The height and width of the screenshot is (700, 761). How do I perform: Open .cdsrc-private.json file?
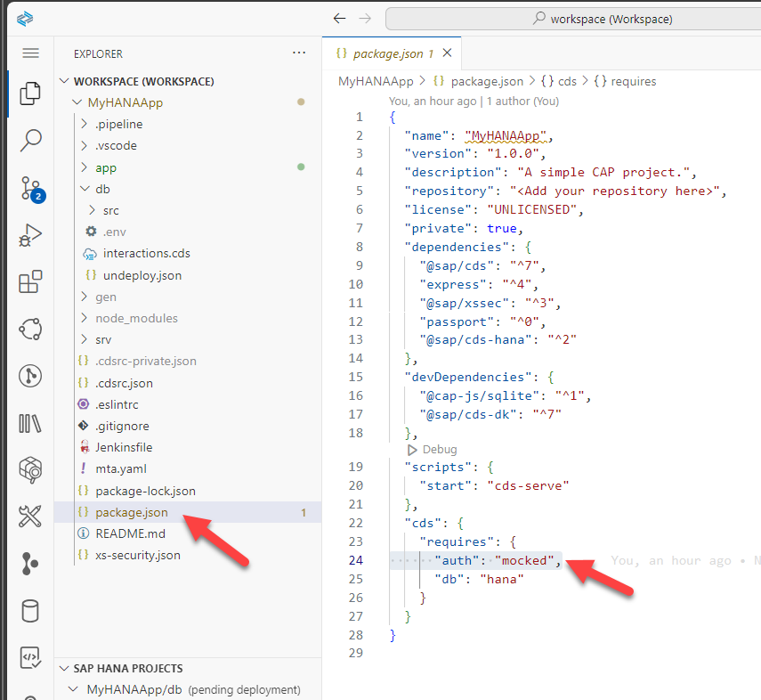click(146, 361)
